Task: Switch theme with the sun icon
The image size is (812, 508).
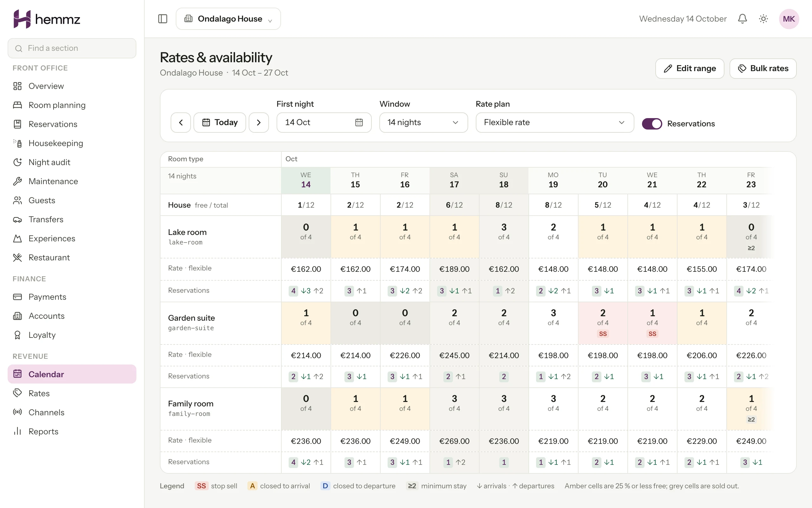Action: (x=763, y=19)
